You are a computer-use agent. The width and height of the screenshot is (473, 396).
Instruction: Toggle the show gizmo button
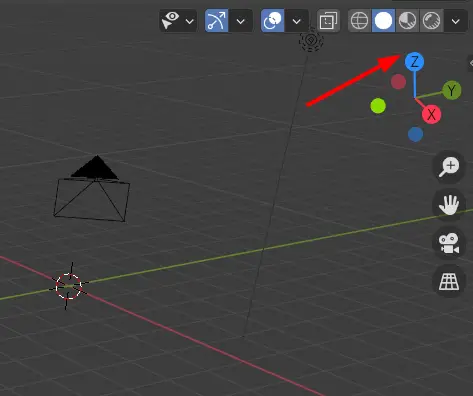click(x=217, y=21)
